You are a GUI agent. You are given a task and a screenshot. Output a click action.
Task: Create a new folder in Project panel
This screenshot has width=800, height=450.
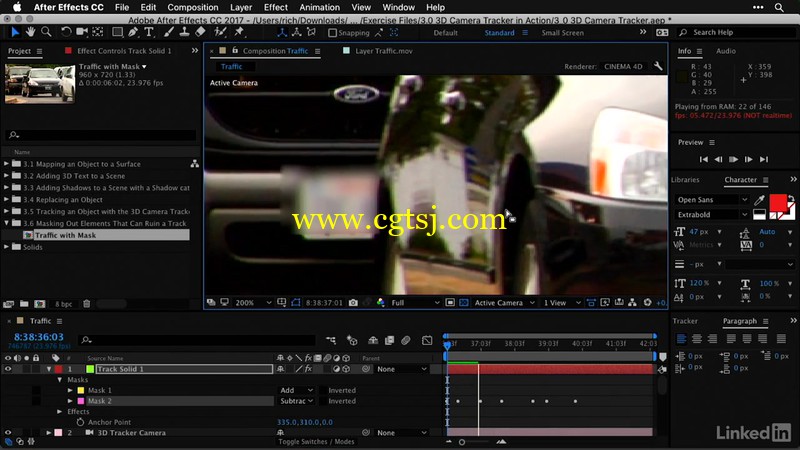24,304
